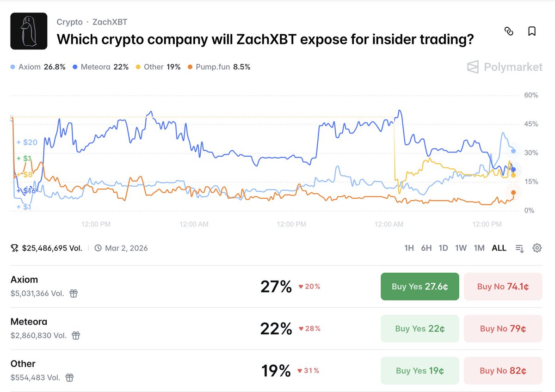Copy the market link icon

coord(509,31)
